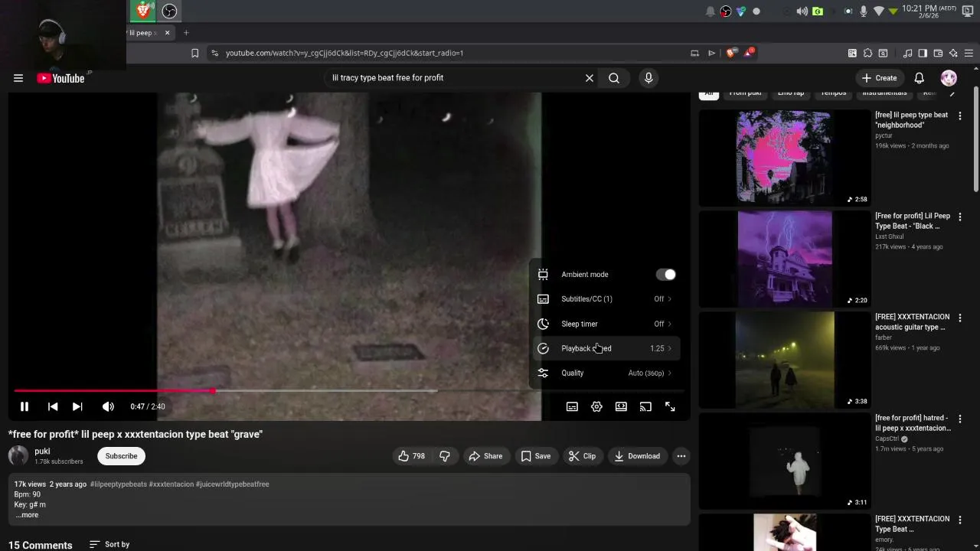The height and width of the screenshot is (551, 980).
Task: Open OBS from the system tray
Action: point(726,11)
